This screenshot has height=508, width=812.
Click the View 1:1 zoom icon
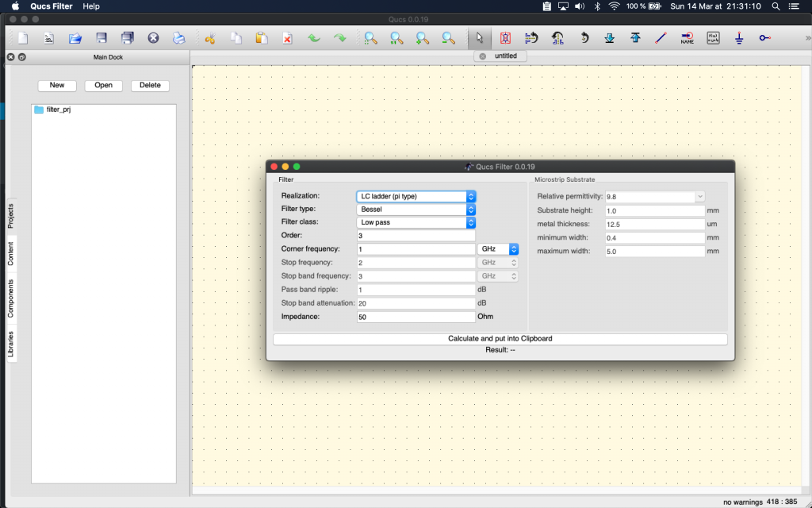coord(396,38)
